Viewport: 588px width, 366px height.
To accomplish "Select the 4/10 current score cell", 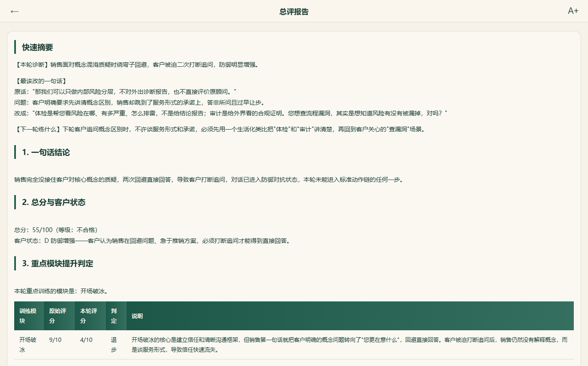I will tap(90, 345).
